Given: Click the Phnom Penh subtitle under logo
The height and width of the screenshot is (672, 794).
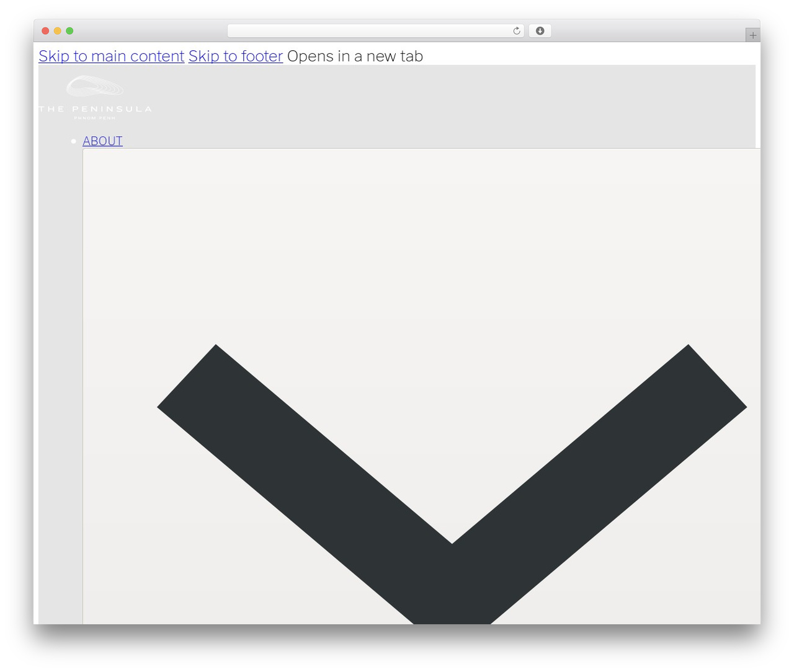Looking at the screenshot, I should [95, 118].
